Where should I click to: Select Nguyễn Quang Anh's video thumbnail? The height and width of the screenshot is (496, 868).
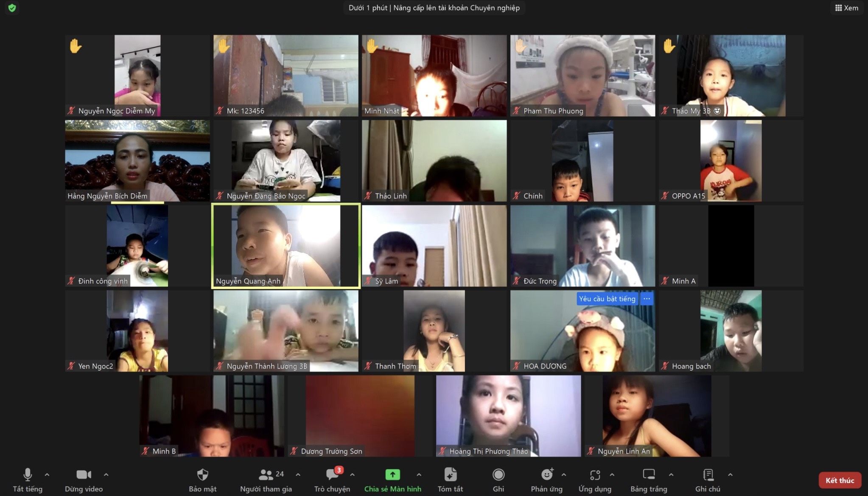click(286, 246)
